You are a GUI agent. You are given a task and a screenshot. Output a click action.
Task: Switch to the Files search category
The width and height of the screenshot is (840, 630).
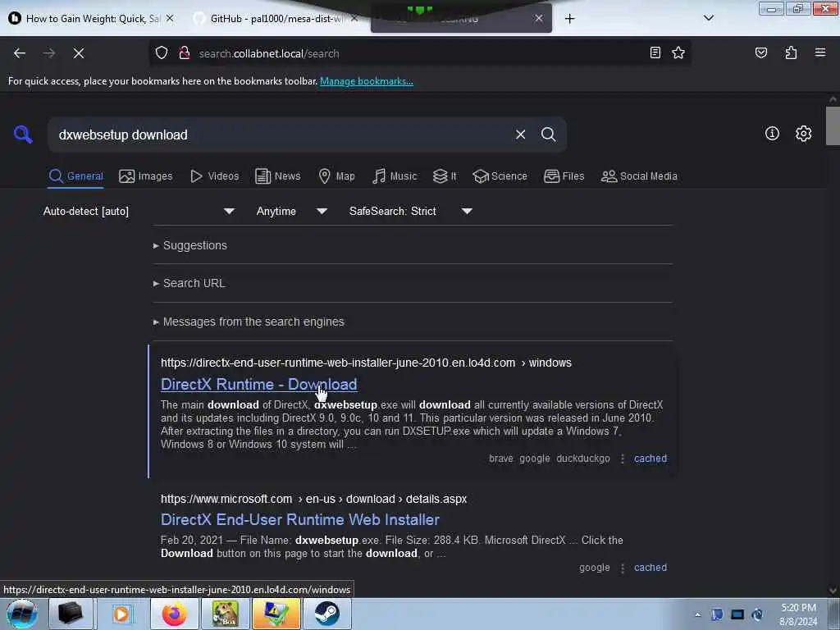click(x=564, y=176)
